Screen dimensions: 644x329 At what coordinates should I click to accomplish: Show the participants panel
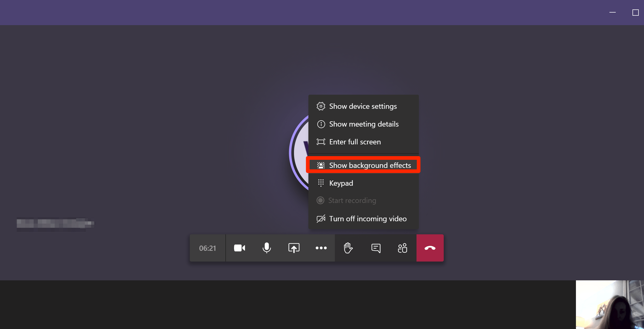pos(403,248)
